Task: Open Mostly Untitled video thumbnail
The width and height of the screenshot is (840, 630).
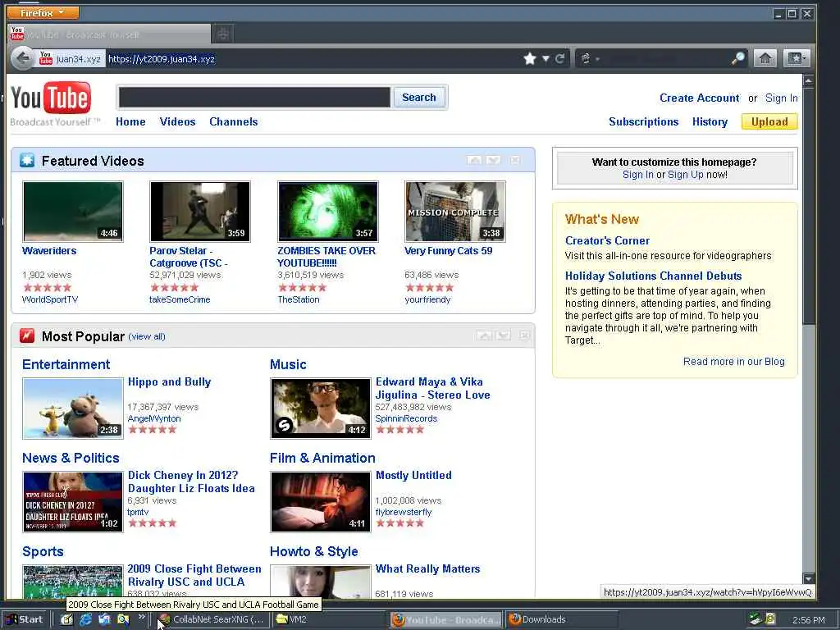Action: 321,502
